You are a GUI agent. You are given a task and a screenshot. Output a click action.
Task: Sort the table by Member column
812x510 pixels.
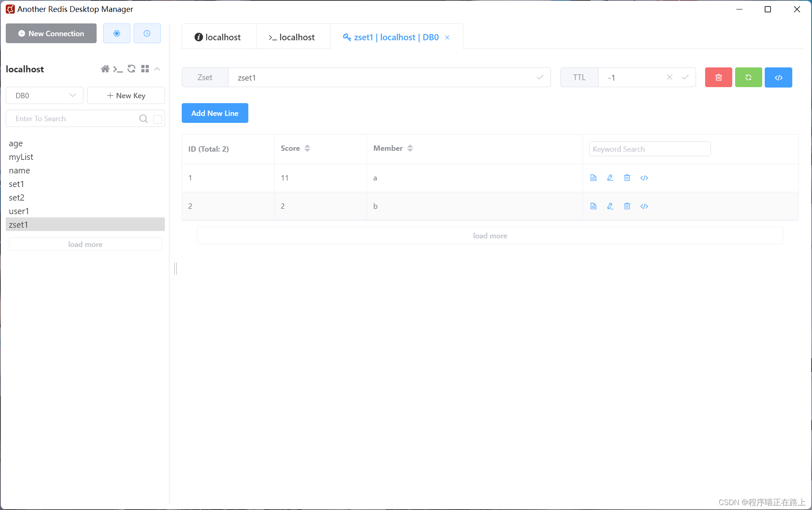pyautogui.click(x=410, y=148)
